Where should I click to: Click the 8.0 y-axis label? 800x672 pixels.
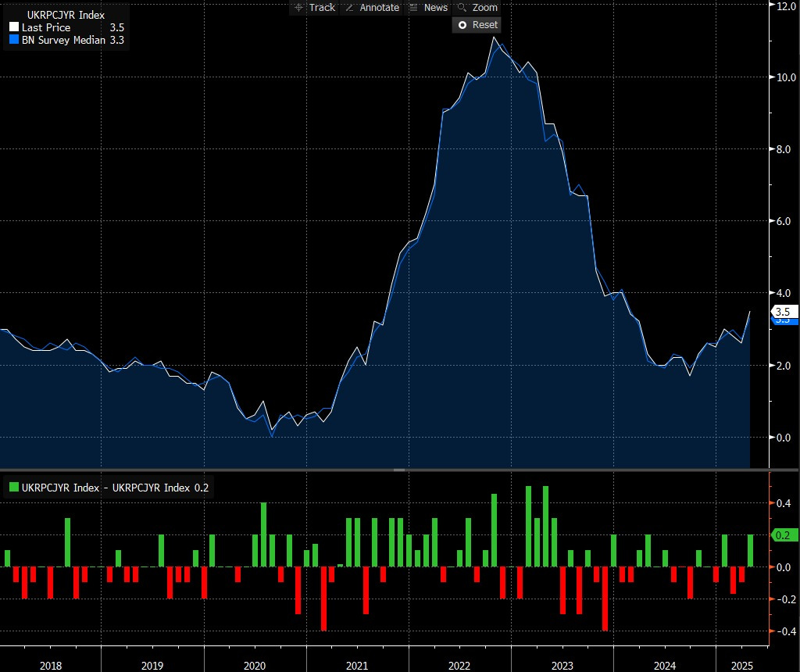pos(784,149)
